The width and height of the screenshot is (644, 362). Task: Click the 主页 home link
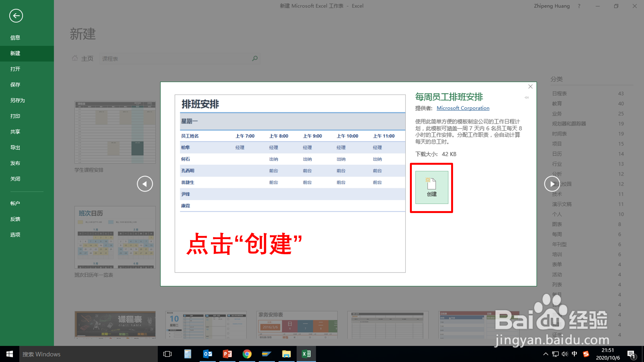83,59
